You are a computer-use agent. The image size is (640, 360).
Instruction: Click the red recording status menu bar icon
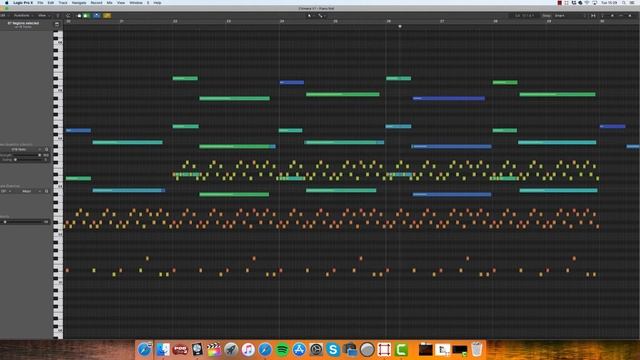pyautogui.click(x=560, y=3)
